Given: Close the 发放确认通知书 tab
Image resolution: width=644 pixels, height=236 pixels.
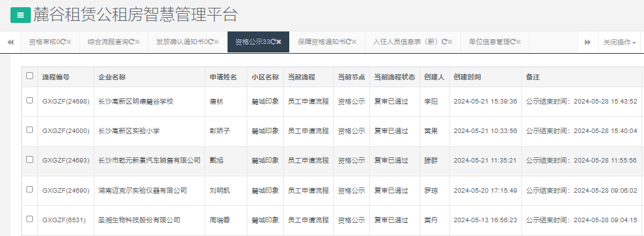Looking at the screenshot, I should 216,42.
